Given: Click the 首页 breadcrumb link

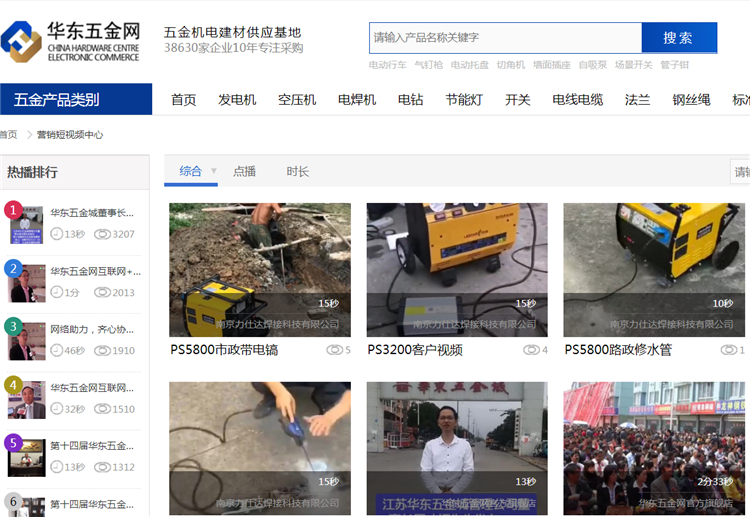Looking at the screenshot, I should (8, 134).
